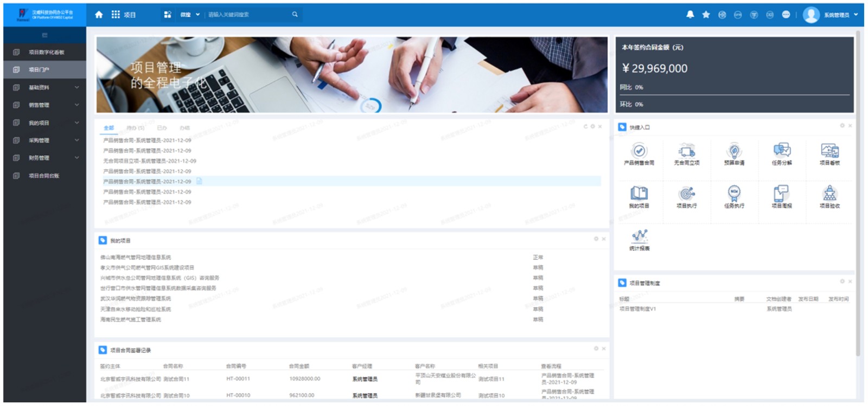Click the project management banner image
This screenshot has width=868, height=406.
(352, 75)
